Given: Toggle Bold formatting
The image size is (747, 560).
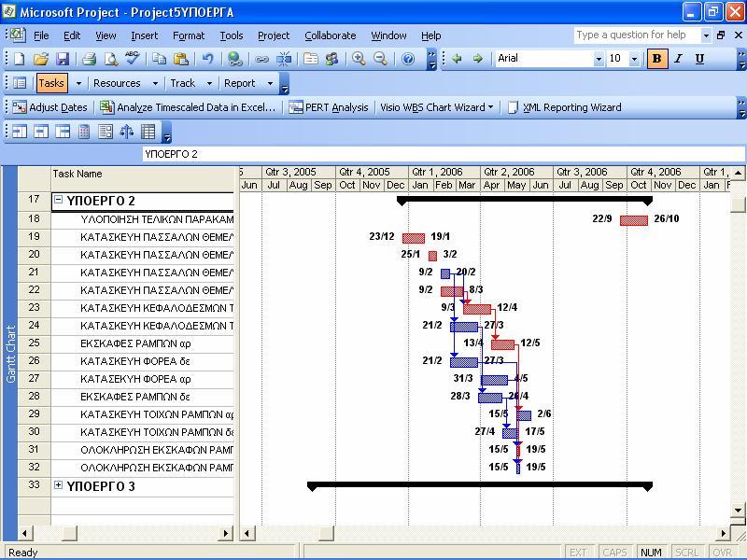Looking at the screenshot, I should pyautogui.click(x=657, y=59).
